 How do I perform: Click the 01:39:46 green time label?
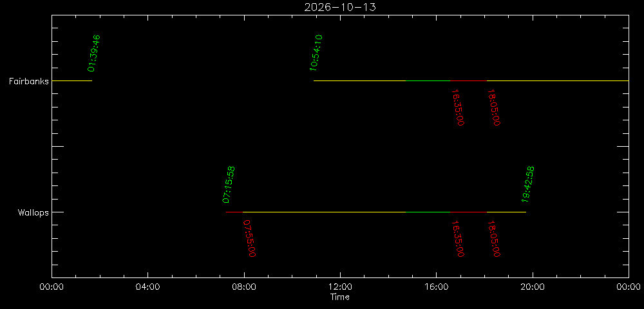point(94,53)
